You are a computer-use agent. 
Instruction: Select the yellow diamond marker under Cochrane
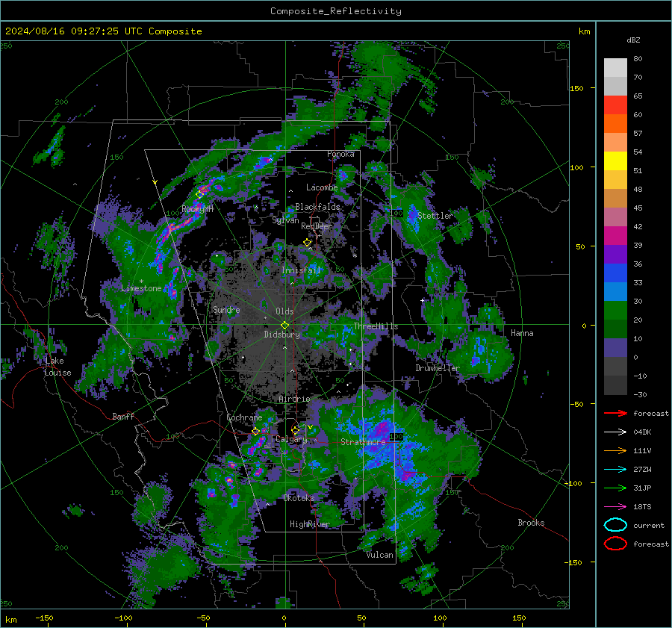255,432
